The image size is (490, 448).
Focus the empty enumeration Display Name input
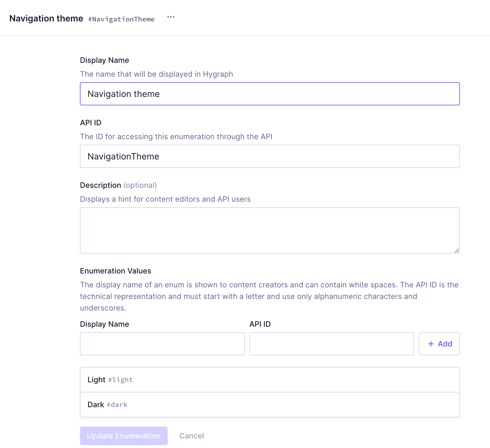pyautogui.click(x=162, y=344)
